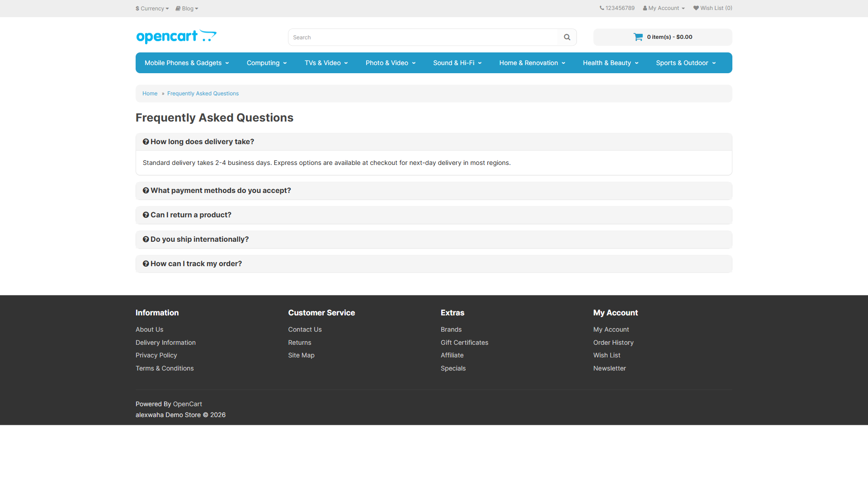
Task: Open the Sound & Hi-Fi menu
Action: tap(457, 63)
